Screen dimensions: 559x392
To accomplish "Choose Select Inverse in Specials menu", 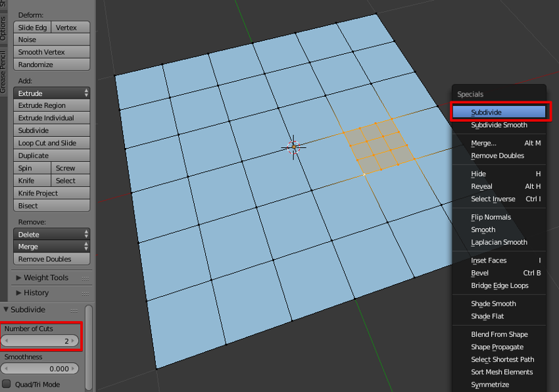I will pos(499,199).
